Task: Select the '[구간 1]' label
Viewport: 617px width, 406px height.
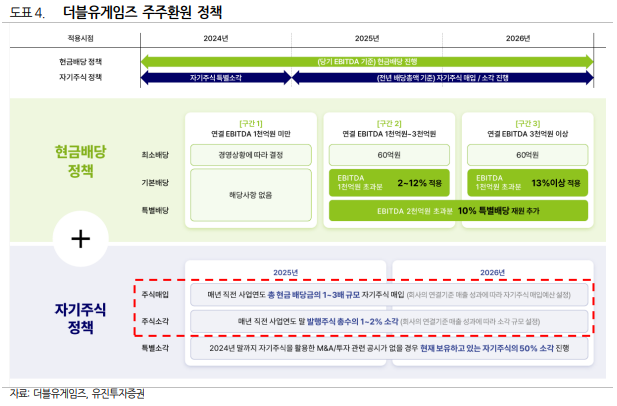Action: [x=251, y=124]
